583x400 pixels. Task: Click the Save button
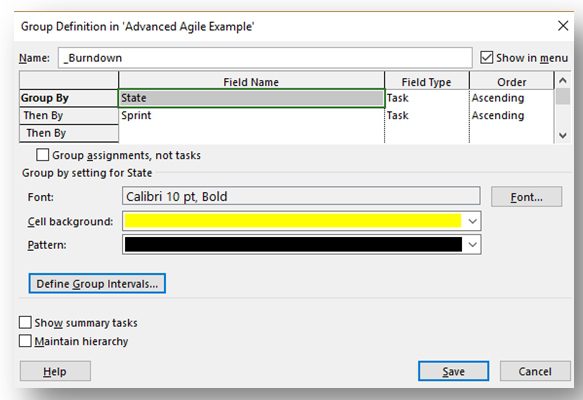coord(453,371)
